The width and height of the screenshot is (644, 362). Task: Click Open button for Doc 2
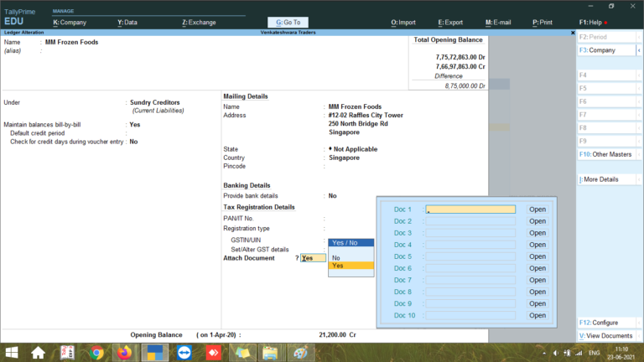[x=538, y=221]
